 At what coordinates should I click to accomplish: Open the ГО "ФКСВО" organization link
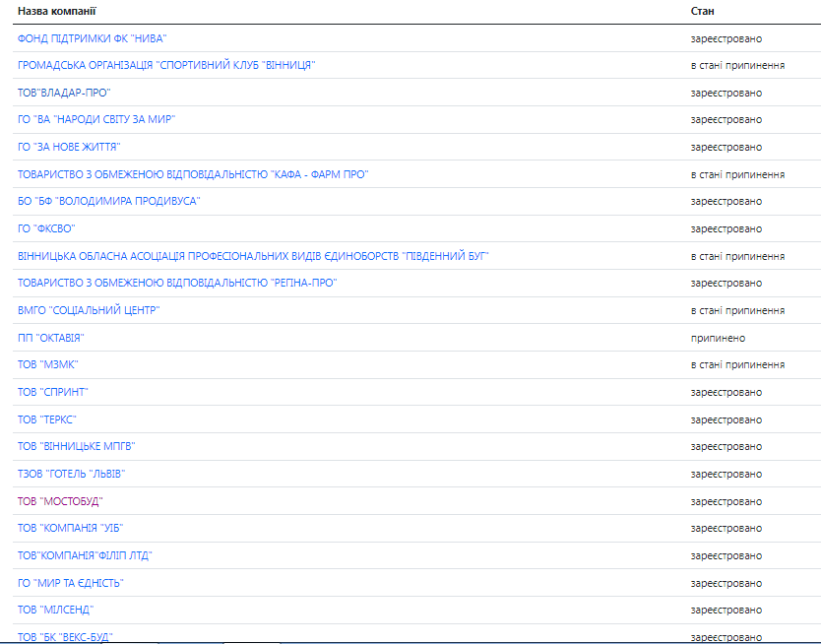(x=46, y=228)
